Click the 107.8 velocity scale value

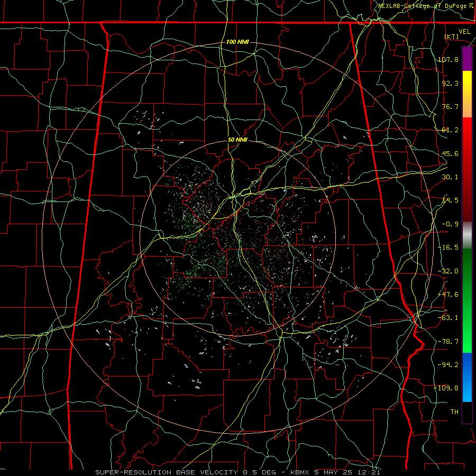coord(448,59)
